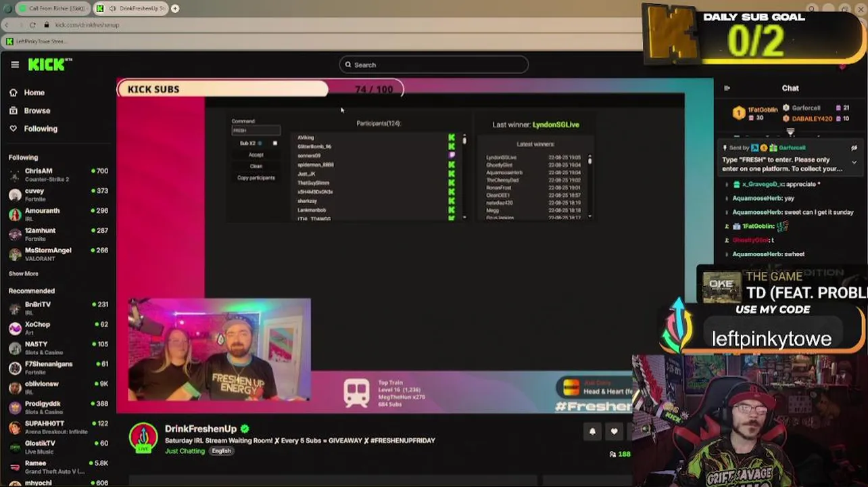Click the search magnifier icon
This screenshot has height=487, width=868.
coord(348,65)
